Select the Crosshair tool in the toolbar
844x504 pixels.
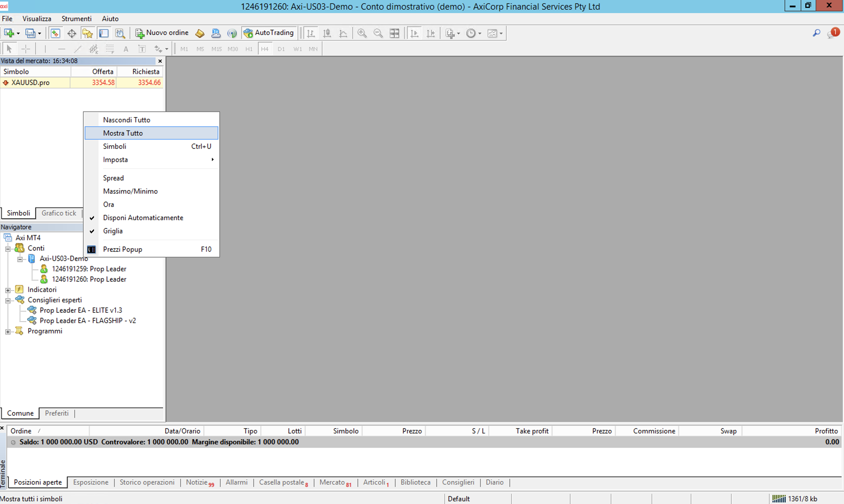pos(26,49)
